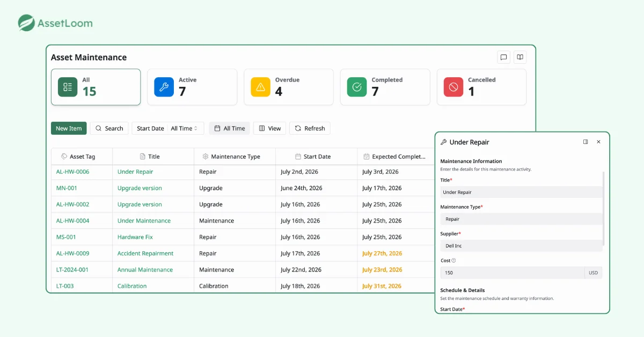The width and height of the screenshot is (644, 337).
Task: Open asset tag LT-003 link
Action: [x=65, y=286]
